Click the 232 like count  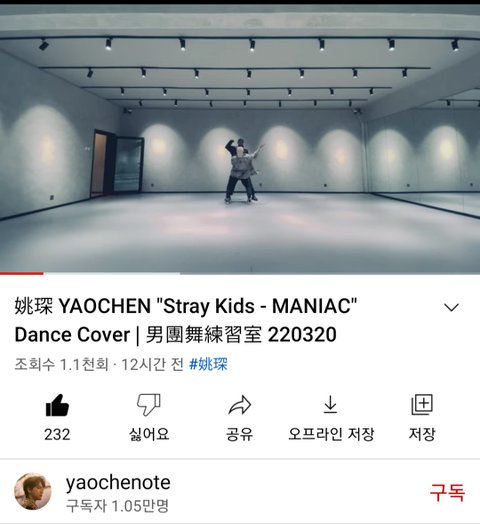click(57, 434)
